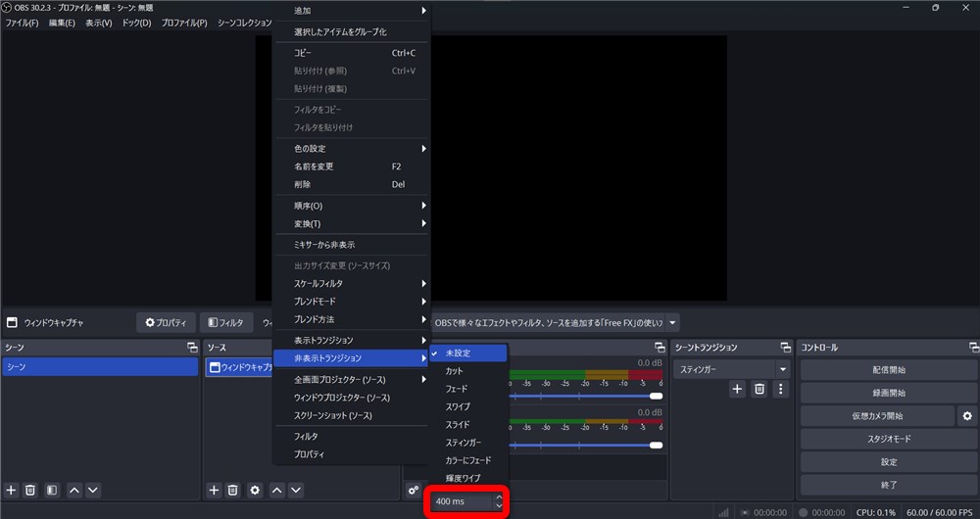The height and width of the screenshot is (519, 980).
Task: Add a new scene with the plus icon
Action: click(11, 491)
